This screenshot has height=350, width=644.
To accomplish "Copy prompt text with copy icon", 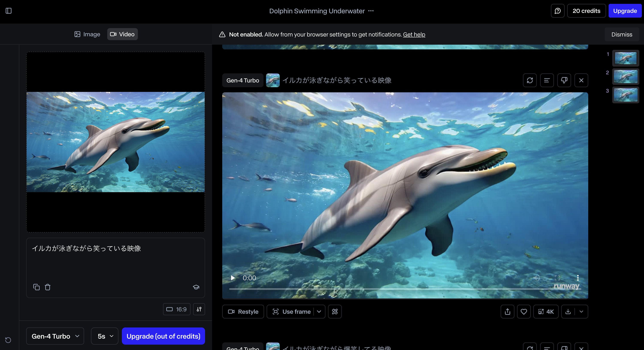I will coord(36,287).
